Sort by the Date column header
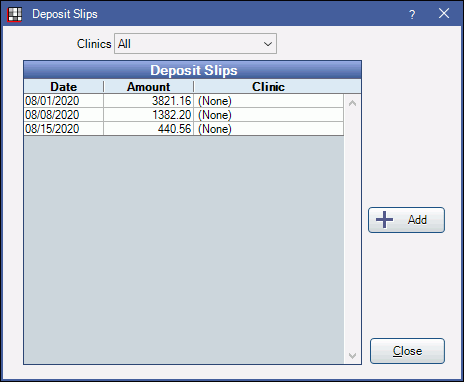 point(64,87)
